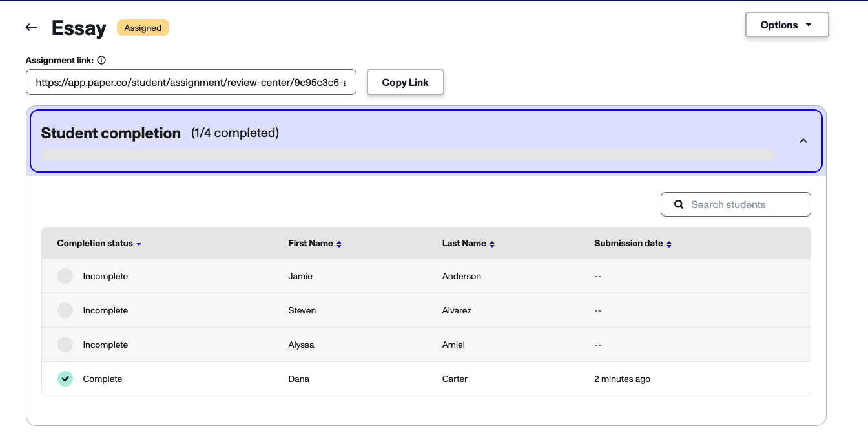Open the Options dropdown
Viewport: 868px width, 446px height.
tap(787, 25)
